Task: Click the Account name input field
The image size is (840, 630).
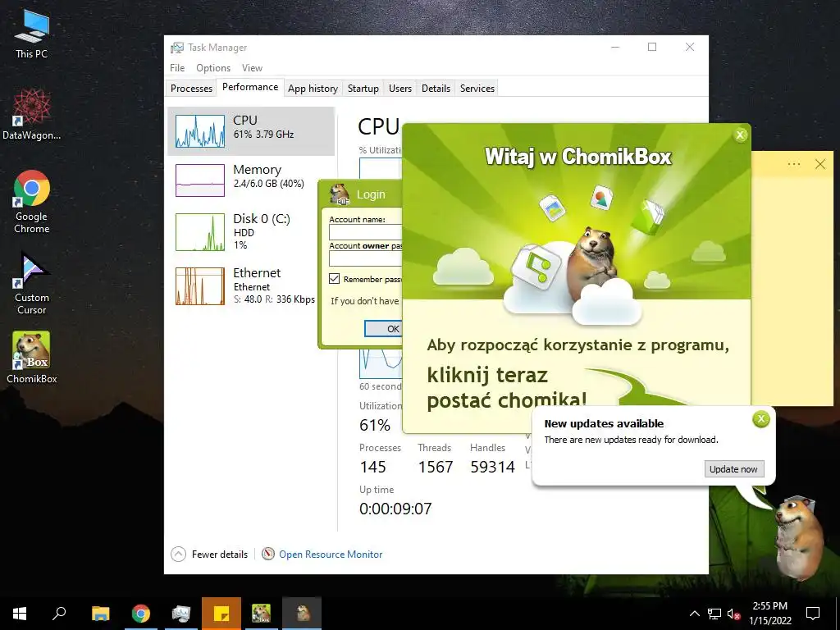Action: click(365, 232)
